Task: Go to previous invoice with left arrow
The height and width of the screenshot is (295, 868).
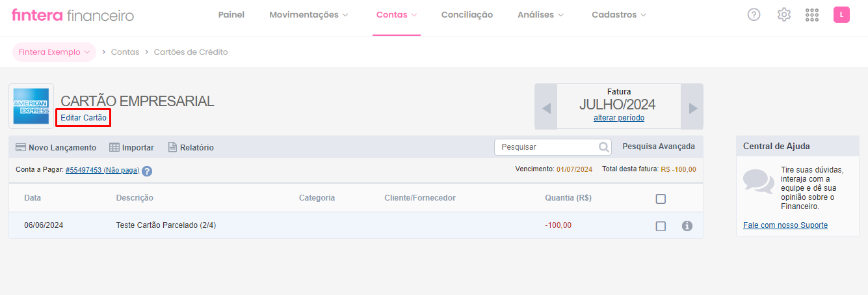Action: coord(546,108)
